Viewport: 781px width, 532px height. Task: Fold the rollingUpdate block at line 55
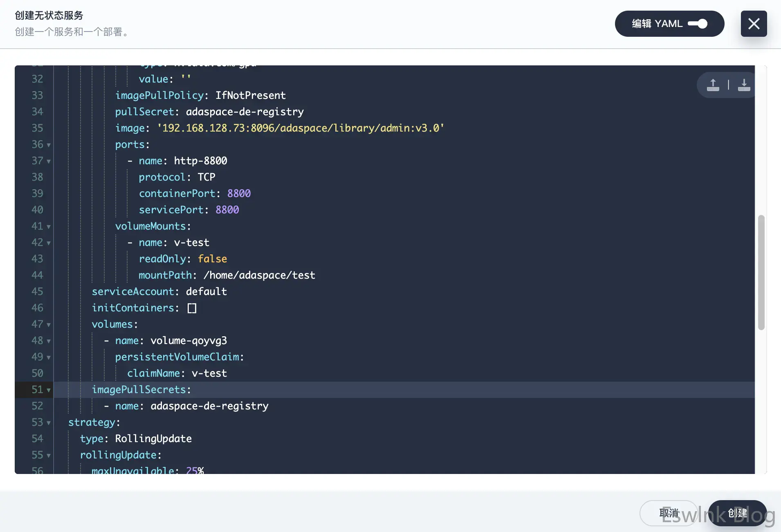49,456
